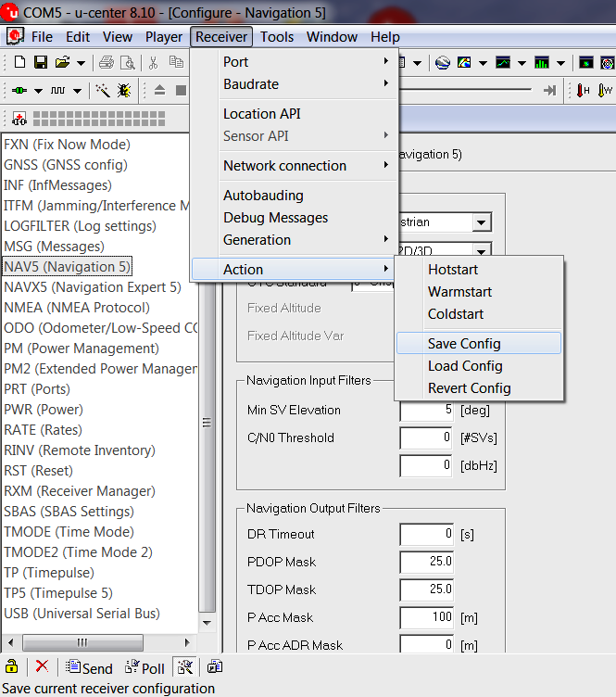Click the Stop player square icon
The image size is (616, 697).
181,90
